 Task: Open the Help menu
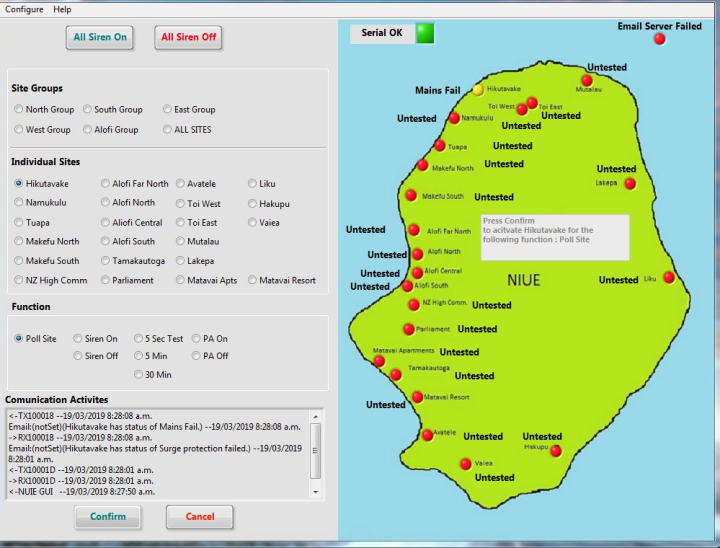[x=62, y=9]
